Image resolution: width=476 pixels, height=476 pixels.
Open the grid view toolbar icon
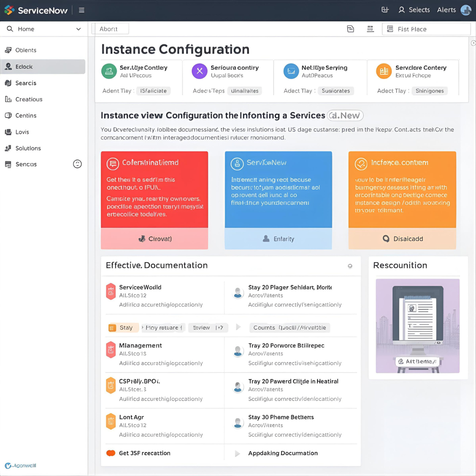pyautogui.click(x=370, y=29)
